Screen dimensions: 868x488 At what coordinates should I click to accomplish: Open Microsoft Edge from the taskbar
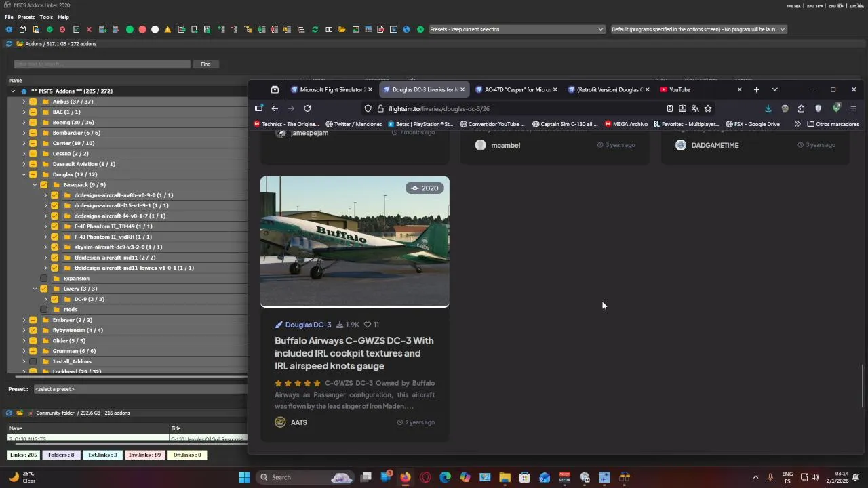click(446, 477)
